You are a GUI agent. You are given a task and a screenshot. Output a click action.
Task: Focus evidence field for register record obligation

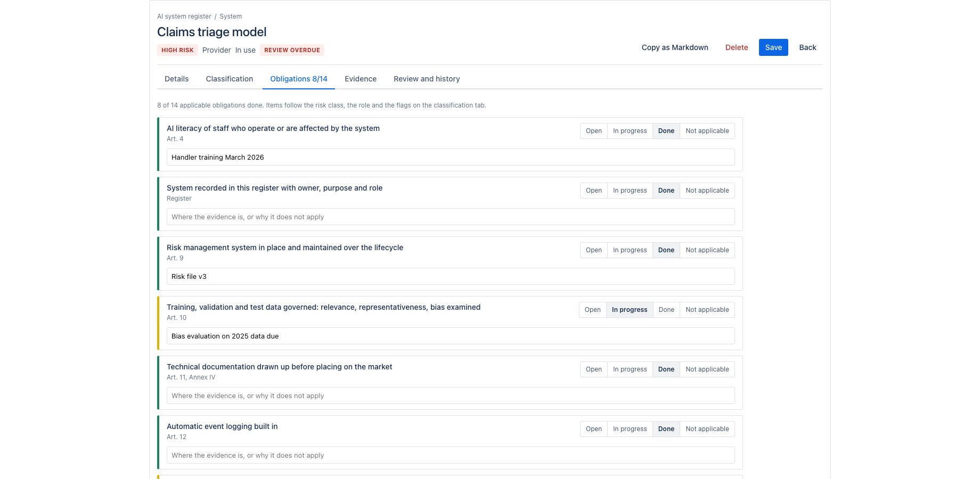451,217
